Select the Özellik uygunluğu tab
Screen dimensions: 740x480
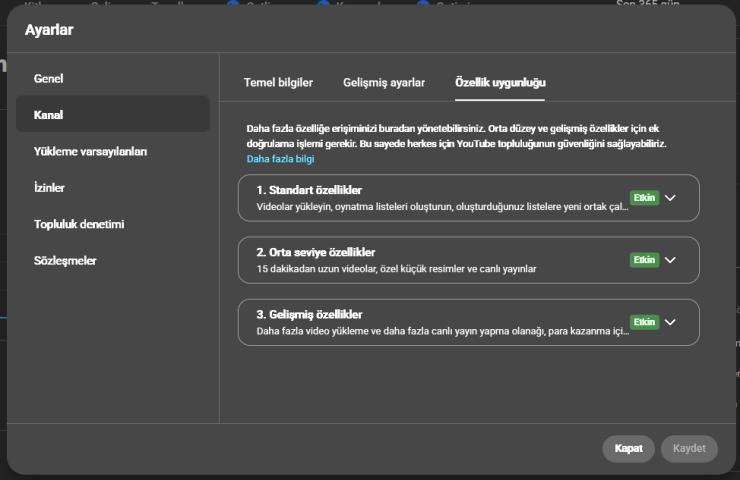coord(500,82)
